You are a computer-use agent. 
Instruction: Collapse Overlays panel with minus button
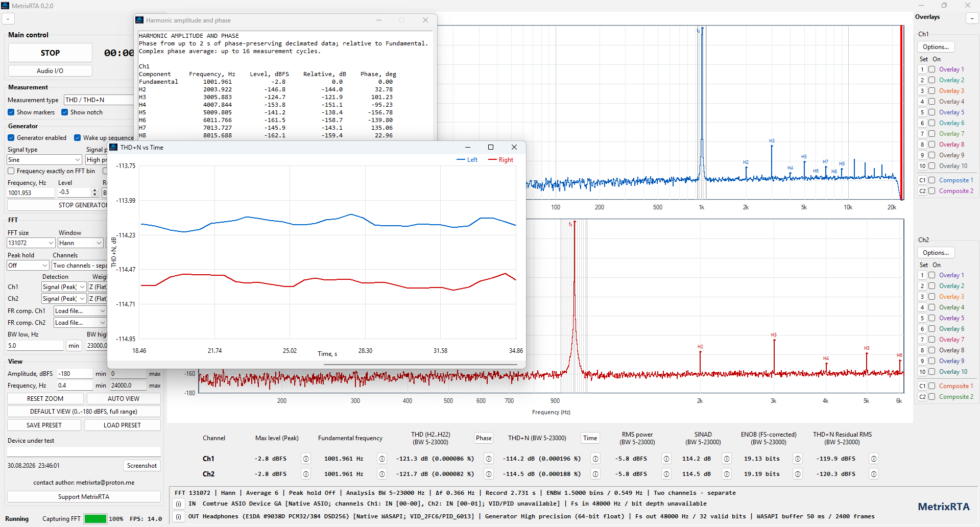coord(972,18)
